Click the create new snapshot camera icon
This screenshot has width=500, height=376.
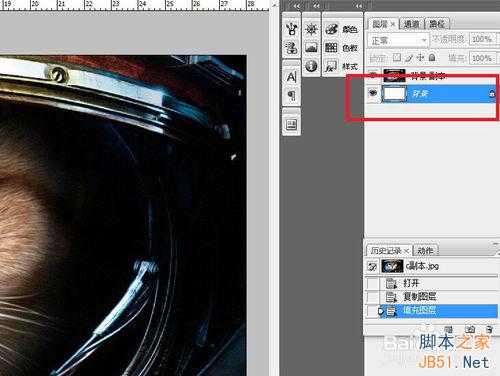point(470,329)
